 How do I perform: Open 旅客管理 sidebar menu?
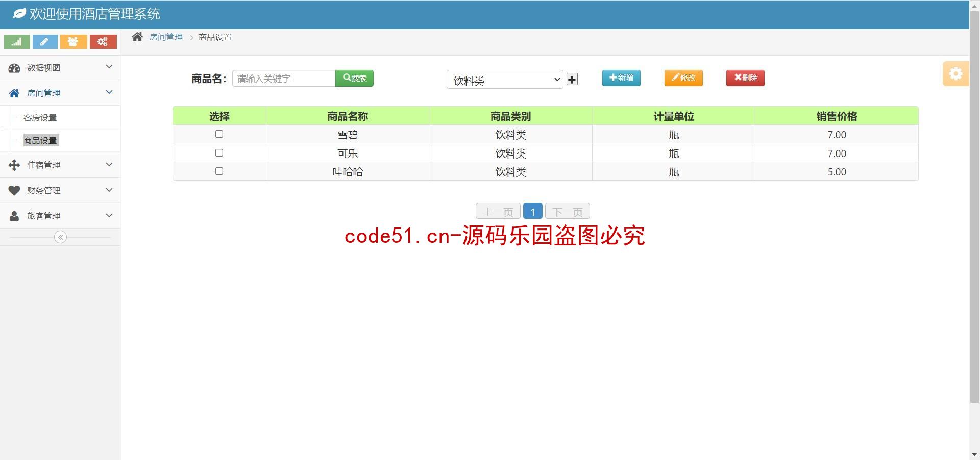(60, 216)
